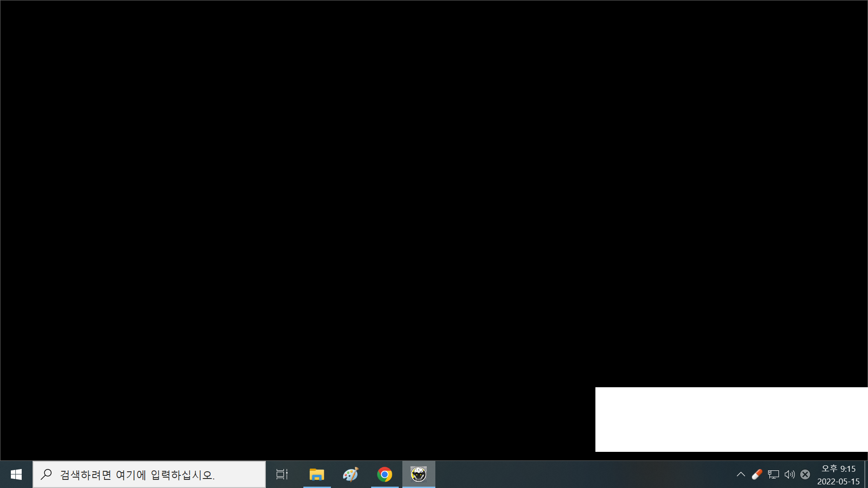Open the volume control icon
Screen dimensions: 868x488
790,474
